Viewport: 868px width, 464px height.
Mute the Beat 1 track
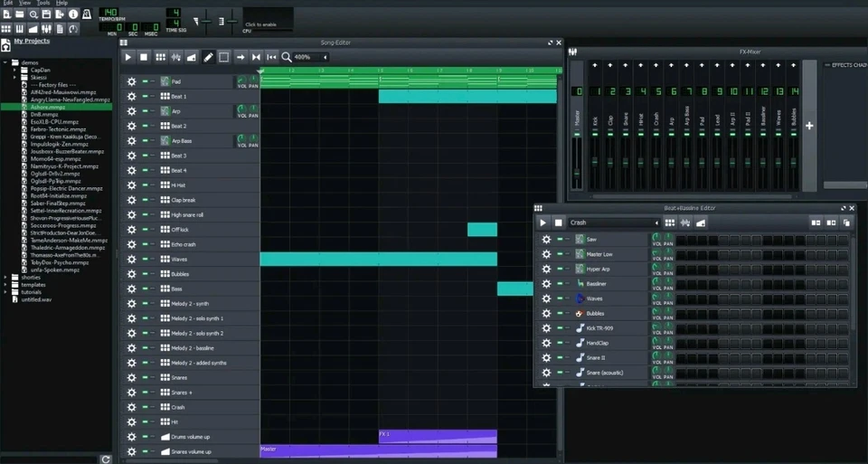(x=145, y=97)
